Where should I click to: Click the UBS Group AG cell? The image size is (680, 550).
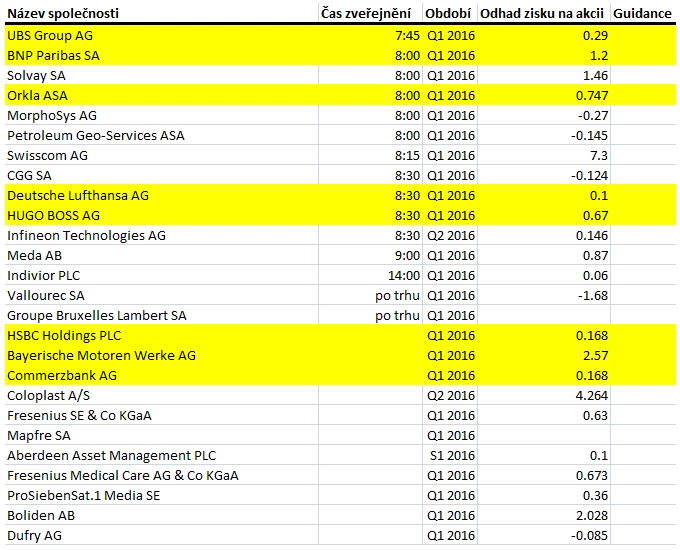point(50,36)
